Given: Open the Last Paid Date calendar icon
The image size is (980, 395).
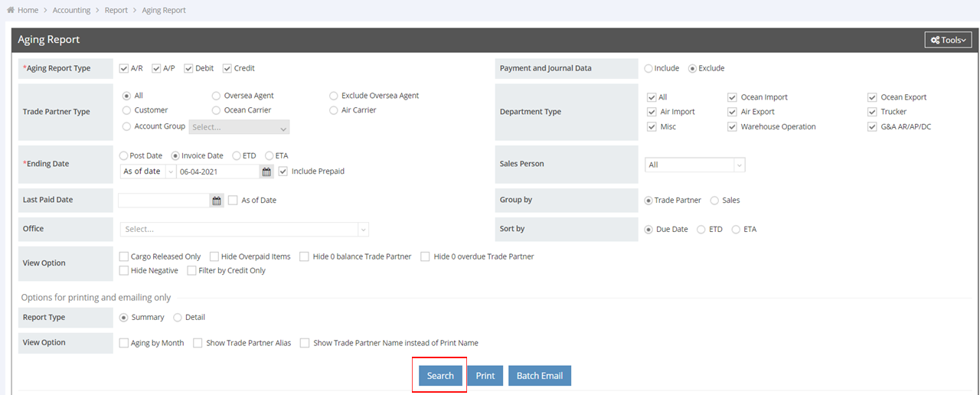Looking at the screenshot, I should (217, 201).
